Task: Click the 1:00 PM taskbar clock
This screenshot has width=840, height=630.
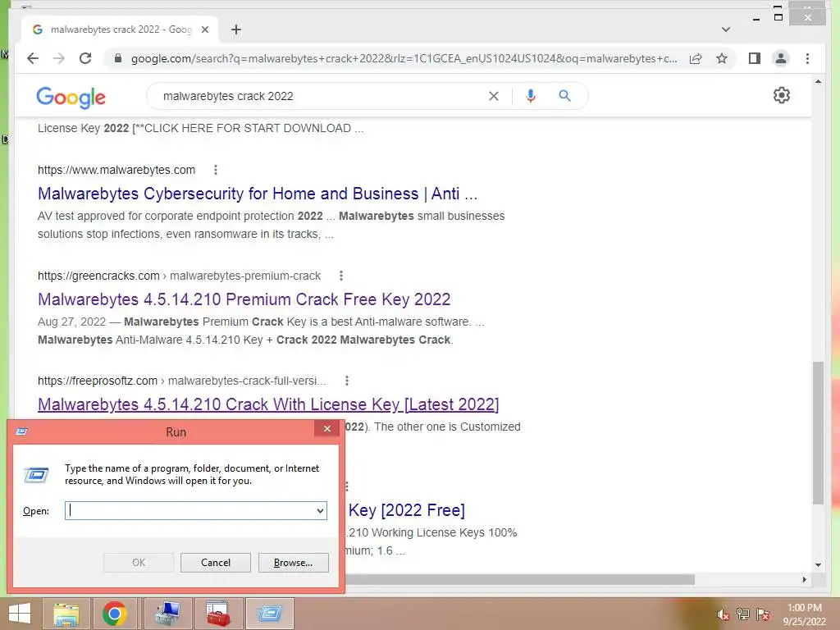Action: [x=804, y=608]
